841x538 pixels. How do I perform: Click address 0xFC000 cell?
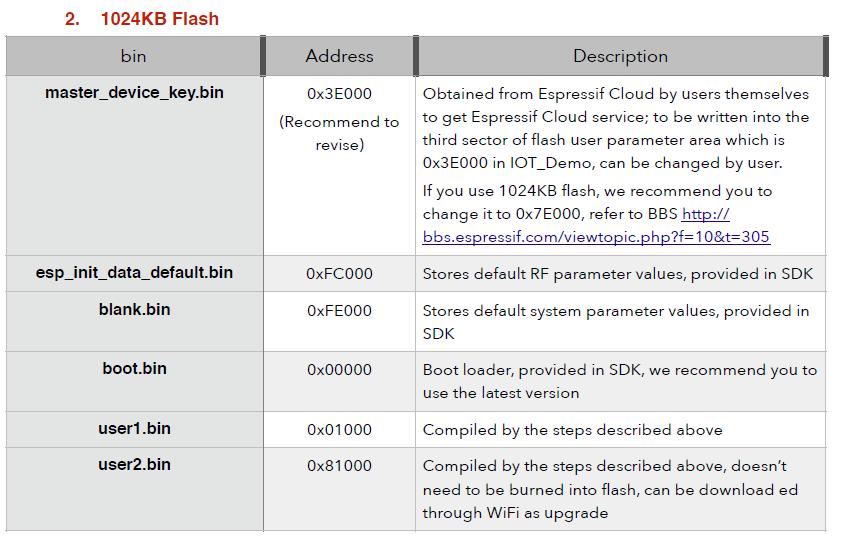point(340,274)
